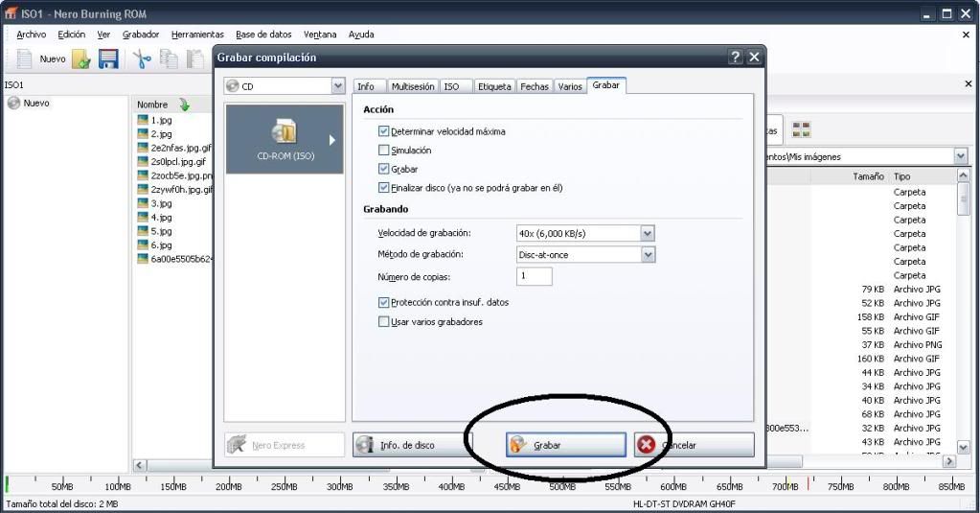Uncheck Determinar velocidad máxima checkbox

pos(384,131)
